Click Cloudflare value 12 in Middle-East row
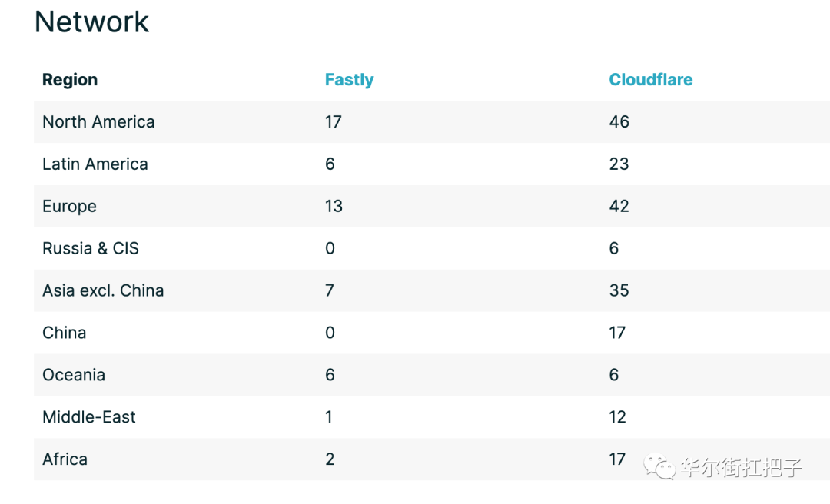 (x=618, y=417)
